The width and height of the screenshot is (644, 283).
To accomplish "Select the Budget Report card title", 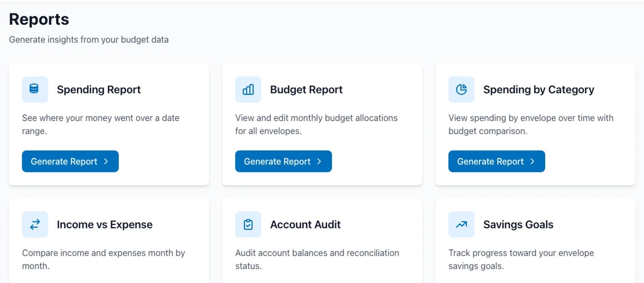I will pyautogui.click(x=306, y=89).
